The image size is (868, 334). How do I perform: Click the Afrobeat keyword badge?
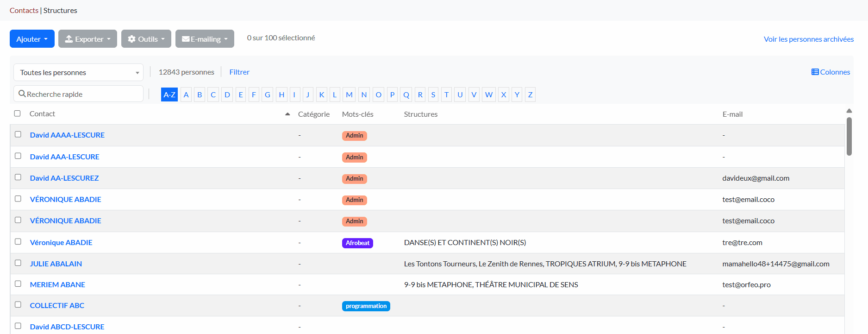tap(357, 243)
